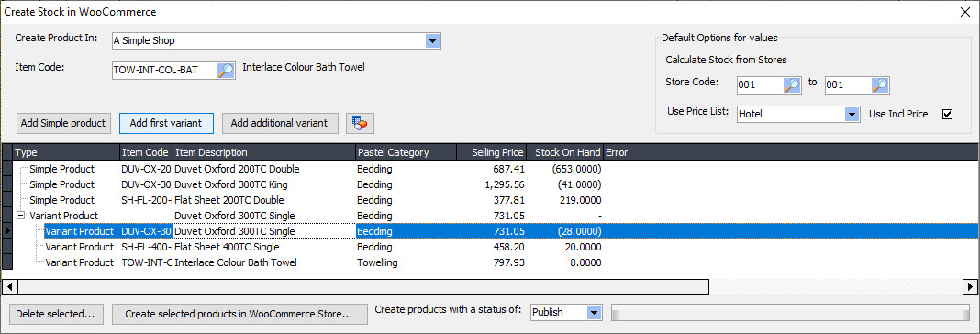Image resolution: width=980 pixels, height=334 pixels.
Task: Open second Store Code lookup magnifier
Action: coord(880,84)
